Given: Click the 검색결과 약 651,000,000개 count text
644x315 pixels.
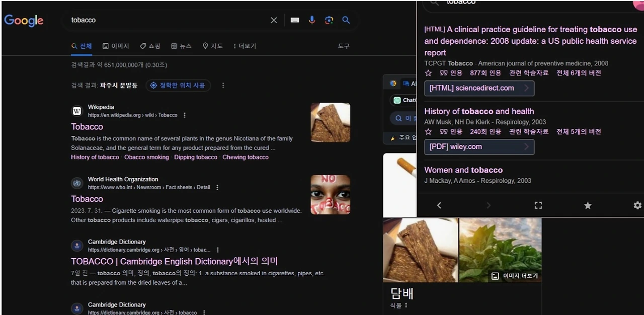Looking at the screenshot, I should click(119, 65).
